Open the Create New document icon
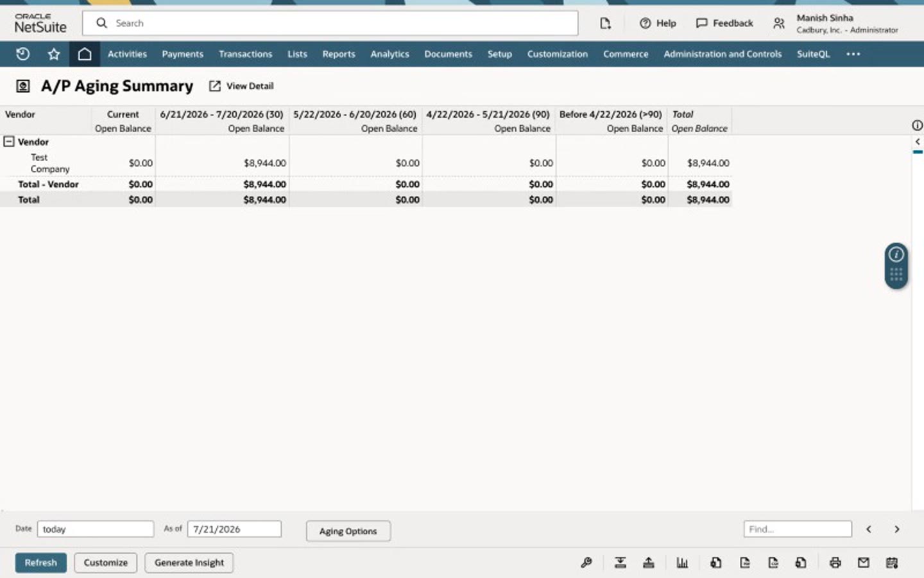This screenshot has height=578, width=924. 605,23
